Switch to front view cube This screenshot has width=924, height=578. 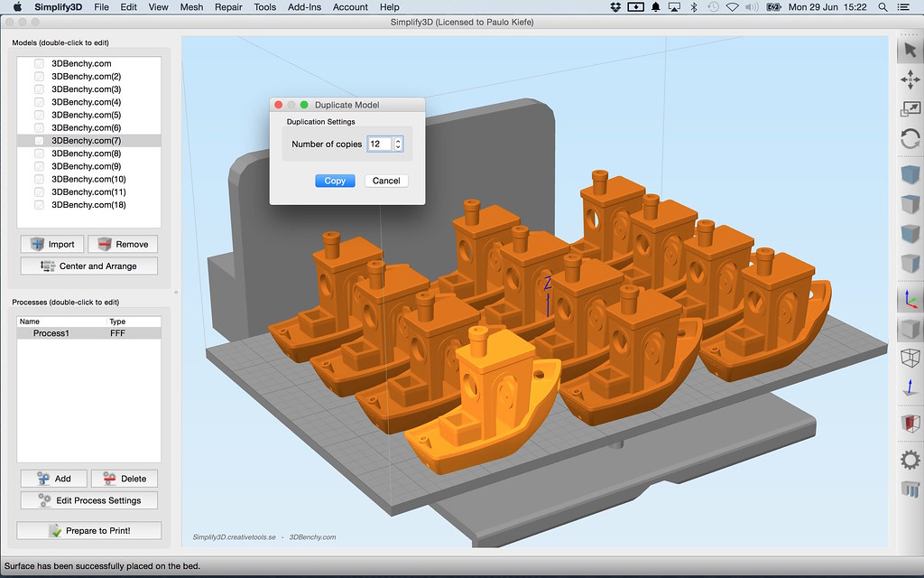click(x=910, y=204)
